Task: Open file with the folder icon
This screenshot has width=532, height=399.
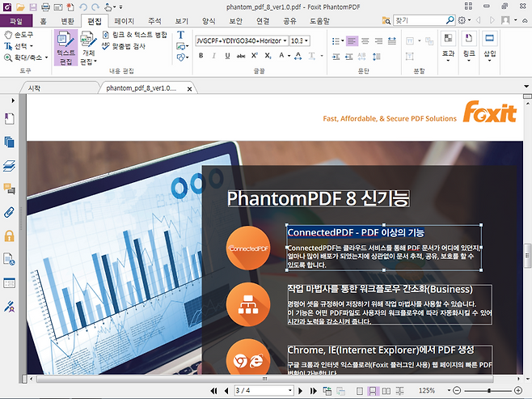Action: (20, 6)
